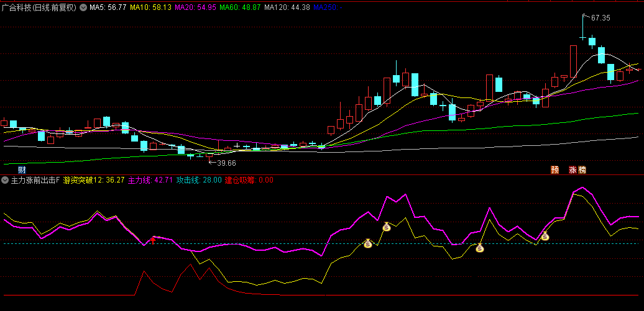Click the 67.35 high price label
Screen dimensions: 644x311
[600, 17]
